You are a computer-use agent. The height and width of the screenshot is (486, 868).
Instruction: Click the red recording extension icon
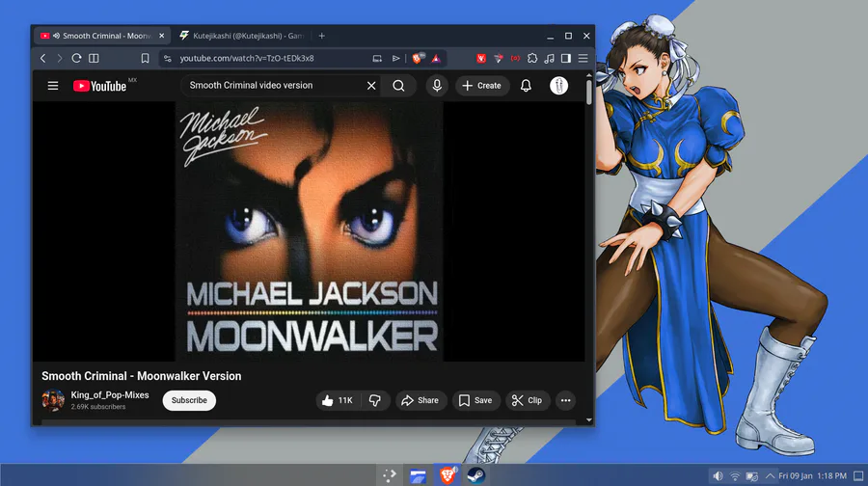click(515, 58)
